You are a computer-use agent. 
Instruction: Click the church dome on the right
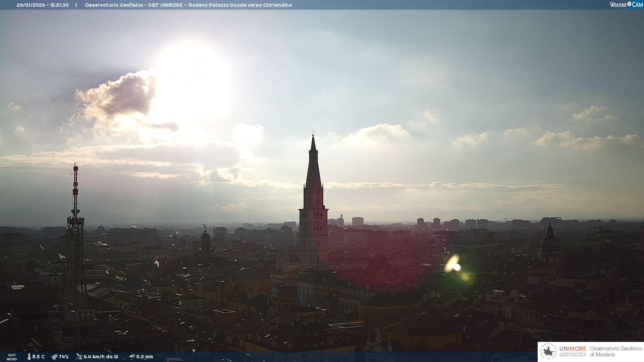coord(550,241)
